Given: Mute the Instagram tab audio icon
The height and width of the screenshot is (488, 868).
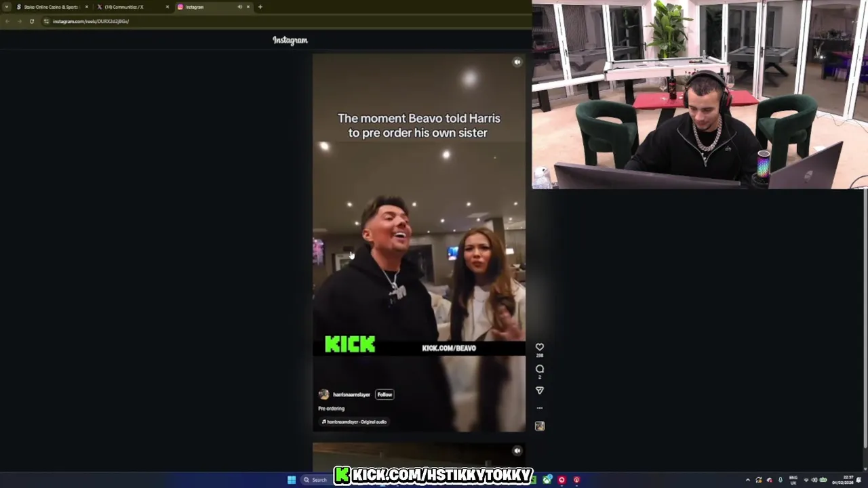Looking at the screenshot, I should pos(239,7).
